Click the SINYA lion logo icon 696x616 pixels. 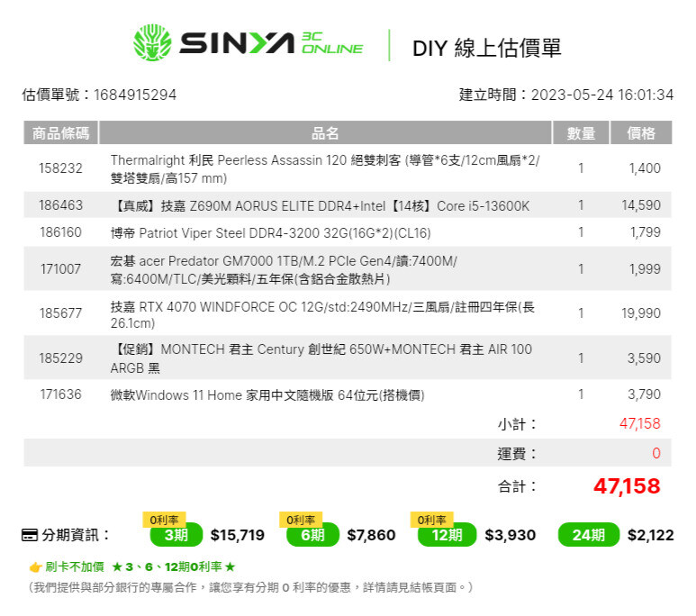click(152, 42)
